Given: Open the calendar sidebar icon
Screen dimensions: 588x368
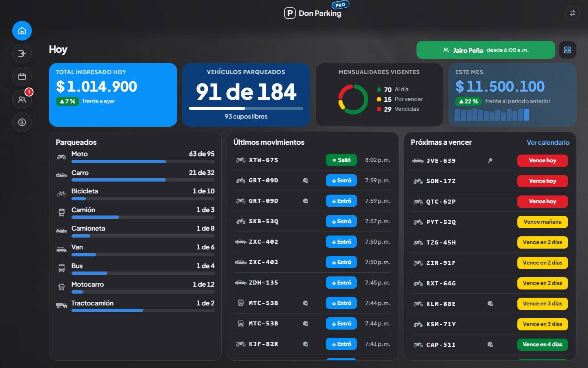Looking at the screenshot, I should point(22,76).
